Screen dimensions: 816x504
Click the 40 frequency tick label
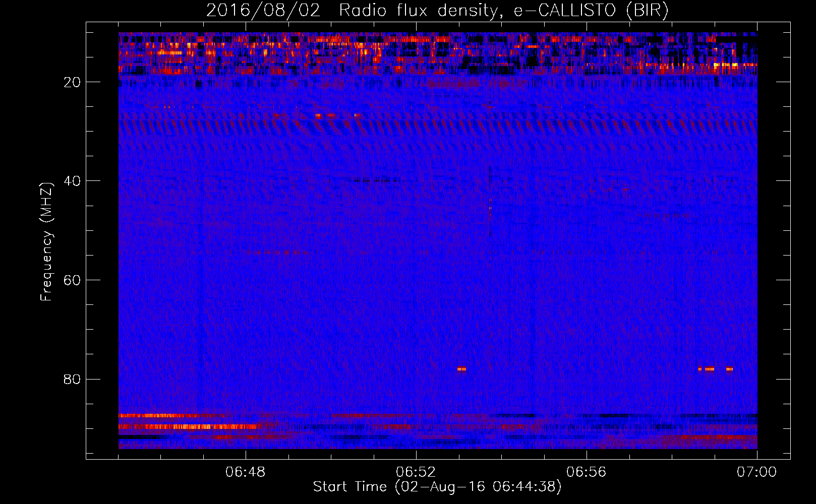(73, 181)
